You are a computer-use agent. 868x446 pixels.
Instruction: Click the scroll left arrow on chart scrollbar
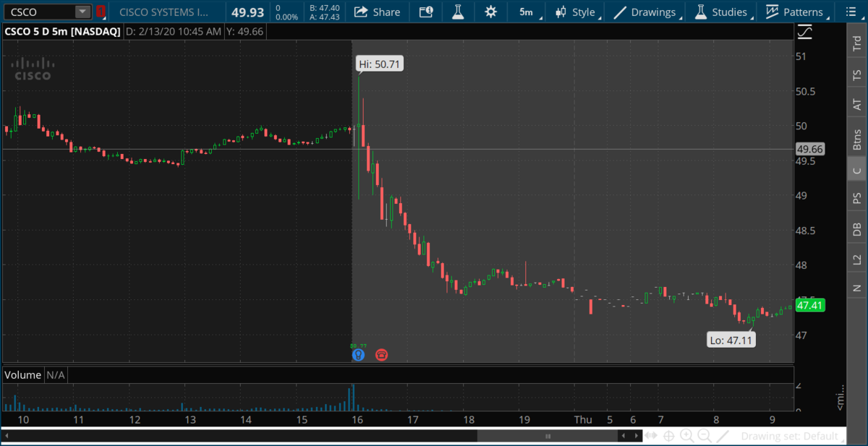(624, 436)
